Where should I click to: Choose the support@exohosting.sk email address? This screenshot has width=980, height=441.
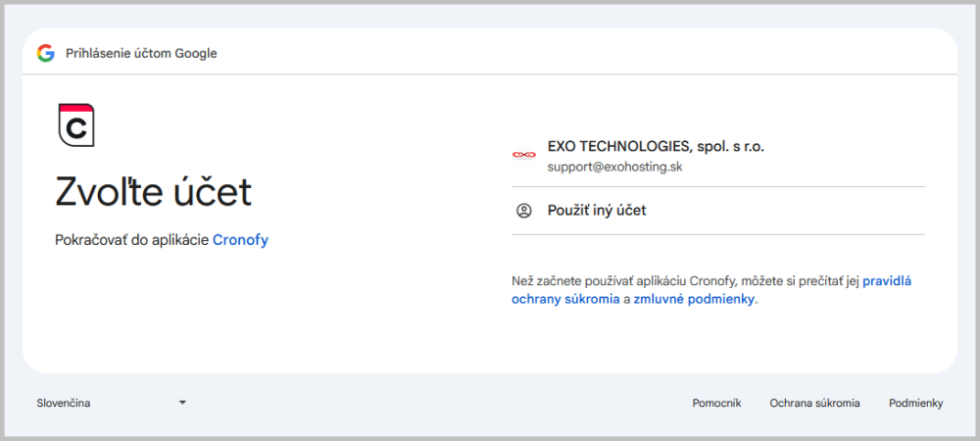coord(614,167)
